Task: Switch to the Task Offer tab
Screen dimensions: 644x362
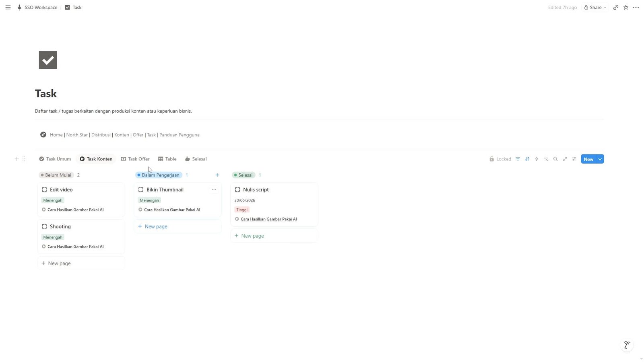Action: (x=135, y=159)
